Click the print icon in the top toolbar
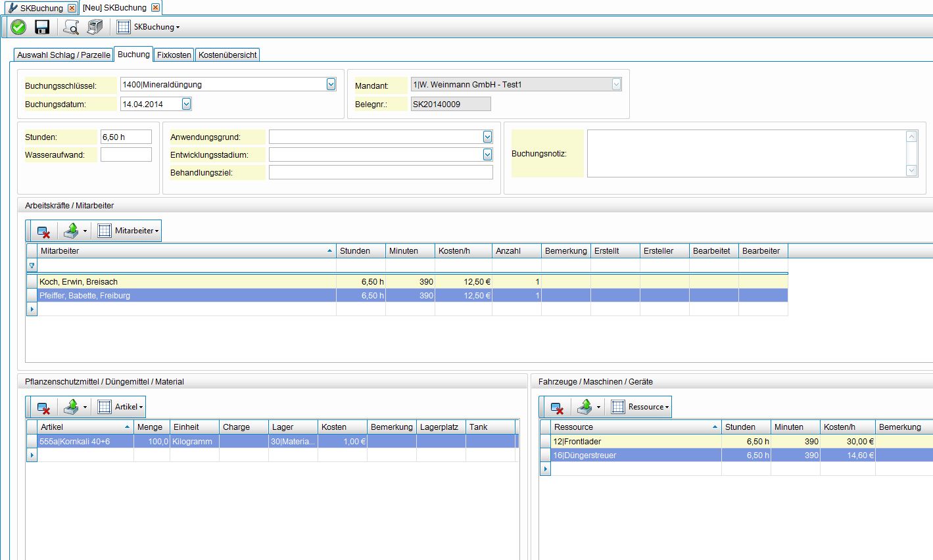Screen dimensions: 933x560 (95, 27)
